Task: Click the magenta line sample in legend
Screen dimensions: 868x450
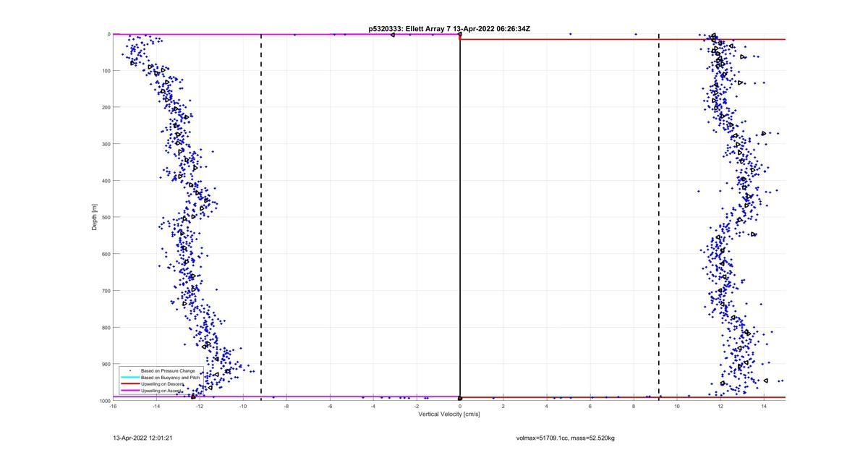Action: pyautogui.click(x=129, y=391)
